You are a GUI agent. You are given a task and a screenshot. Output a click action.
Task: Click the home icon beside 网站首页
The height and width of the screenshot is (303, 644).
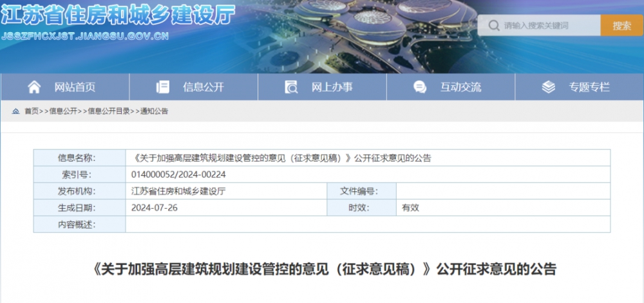click(x=34, y=87)
